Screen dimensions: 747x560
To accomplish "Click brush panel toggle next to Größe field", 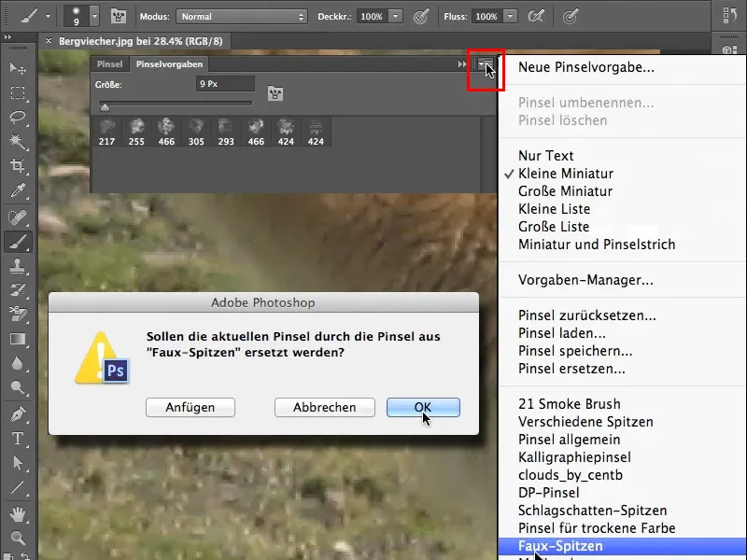I will [275, 93].
